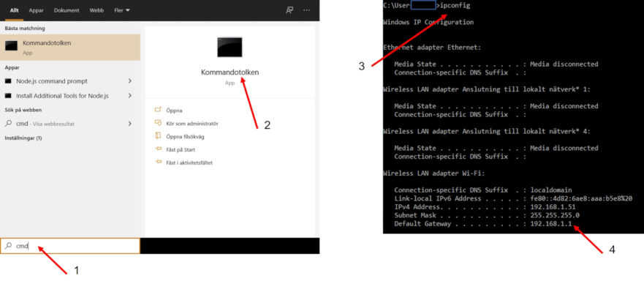This screenshot has height=284, width=644.
Task: Click the localdomain DNS suffix value
Action: click(551, 190)
